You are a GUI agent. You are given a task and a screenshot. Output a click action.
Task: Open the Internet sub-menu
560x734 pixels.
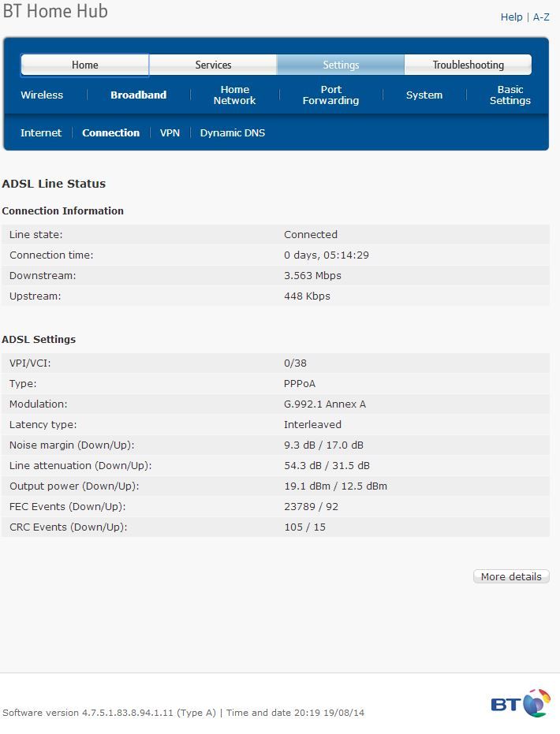(41, 133)
